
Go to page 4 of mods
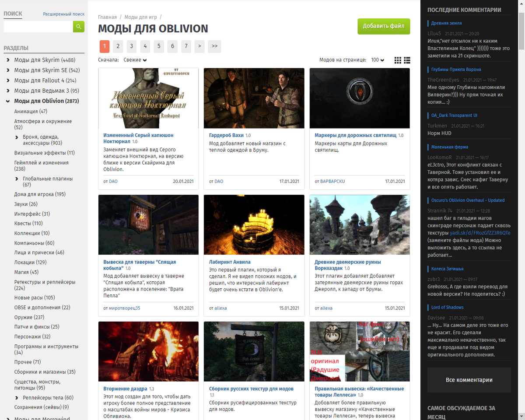(x=145, y=46)
